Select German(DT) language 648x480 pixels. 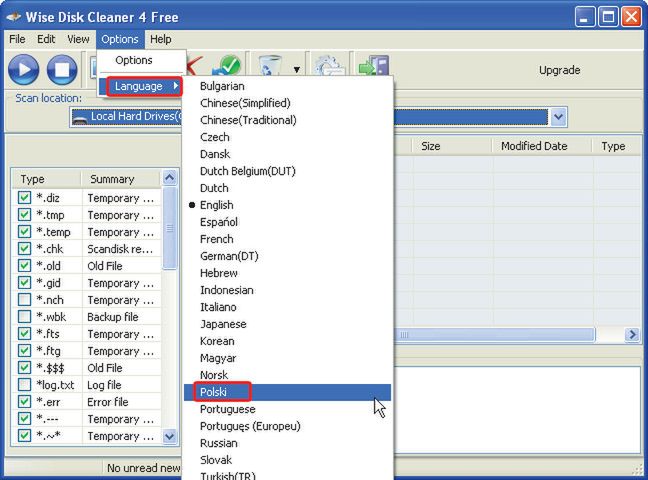point(287,256)
